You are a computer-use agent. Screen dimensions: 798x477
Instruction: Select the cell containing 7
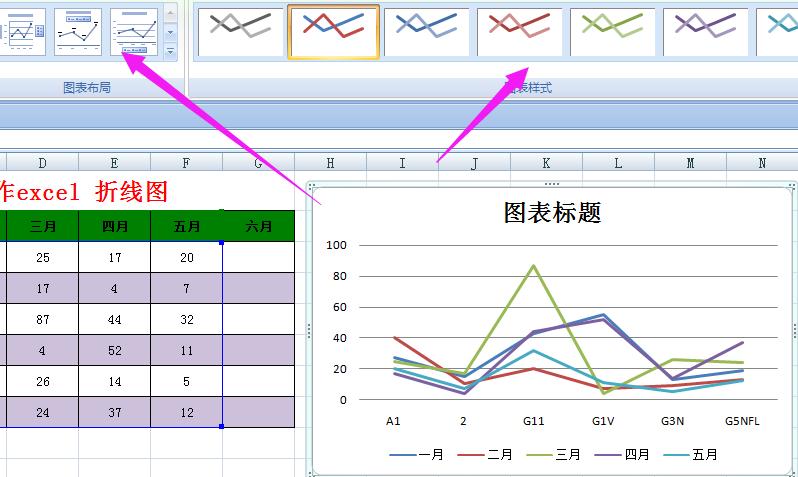(x=187, y=289)
